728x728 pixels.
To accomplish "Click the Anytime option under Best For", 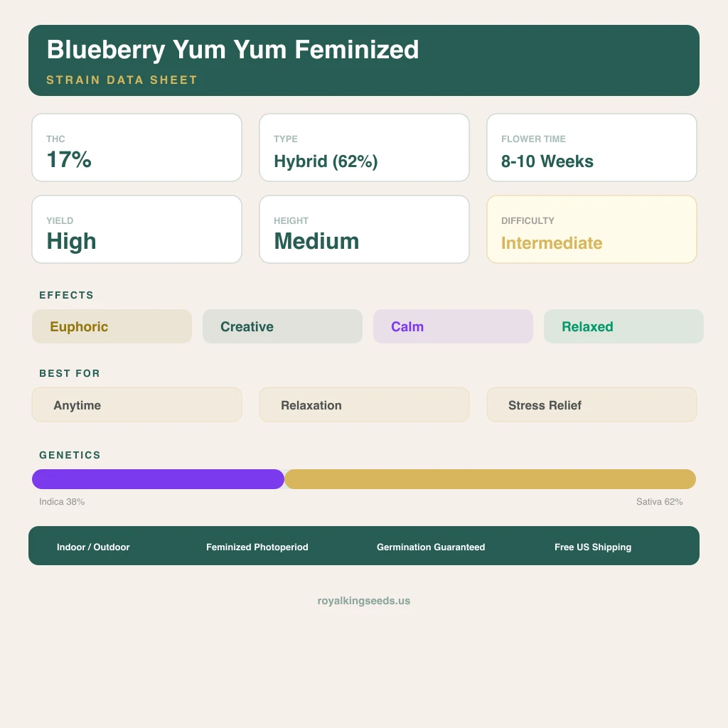I will point(136,405).
